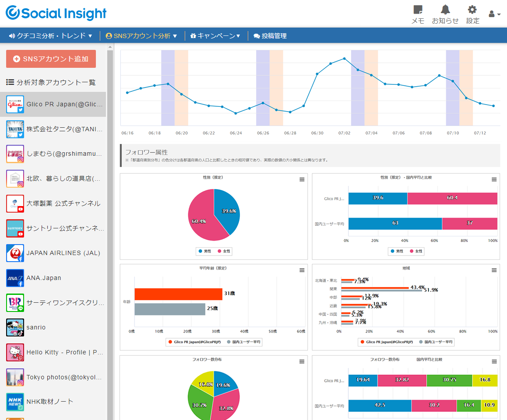Select the Hello Kitty Pinterest account icon

(15, 352)
